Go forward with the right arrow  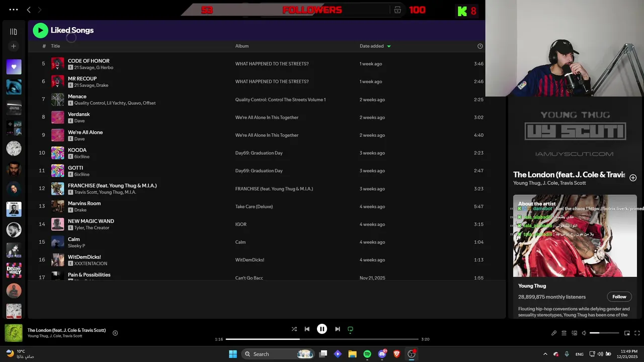point(40,10)
